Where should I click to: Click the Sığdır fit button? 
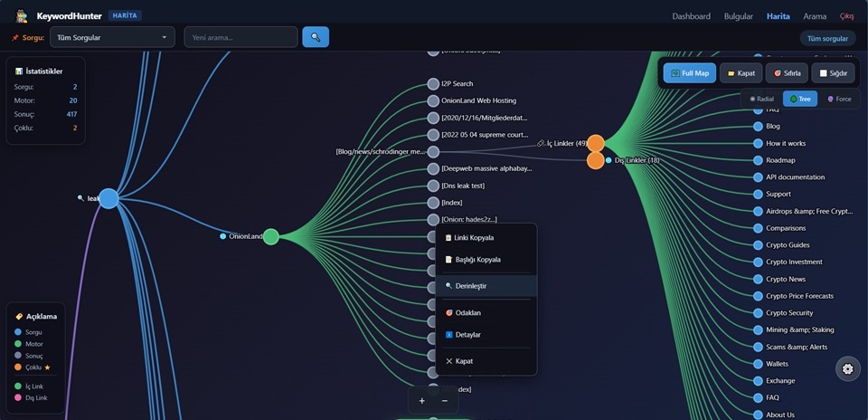click(833, 73)
